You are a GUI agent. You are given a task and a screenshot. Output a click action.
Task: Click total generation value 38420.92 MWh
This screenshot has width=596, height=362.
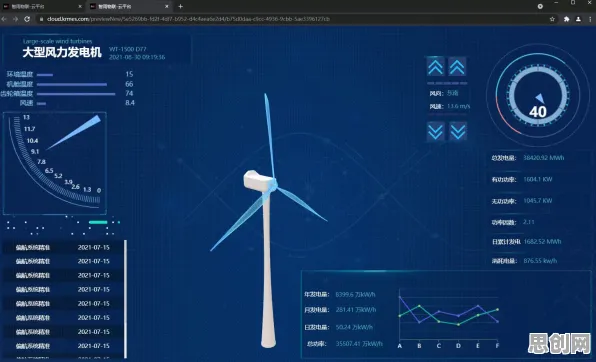(x=544, y=158)
